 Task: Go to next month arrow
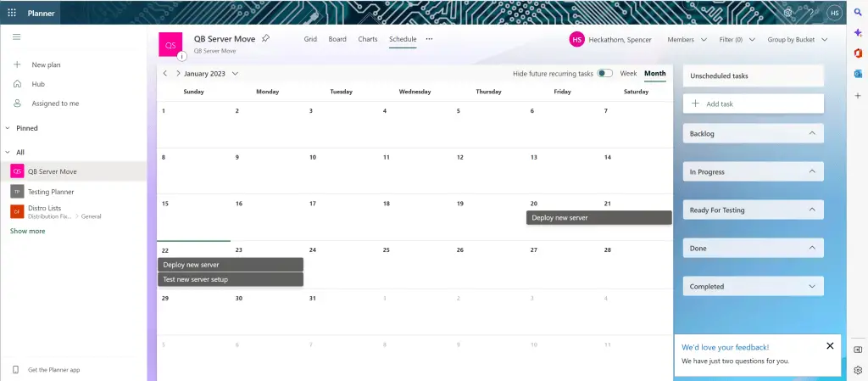(178, 73)
